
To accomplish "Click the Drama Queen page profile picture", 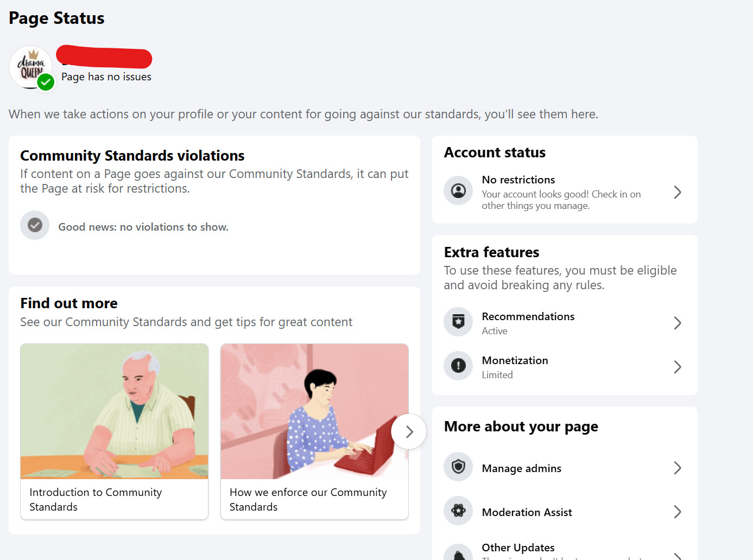I will pos(30,67).
